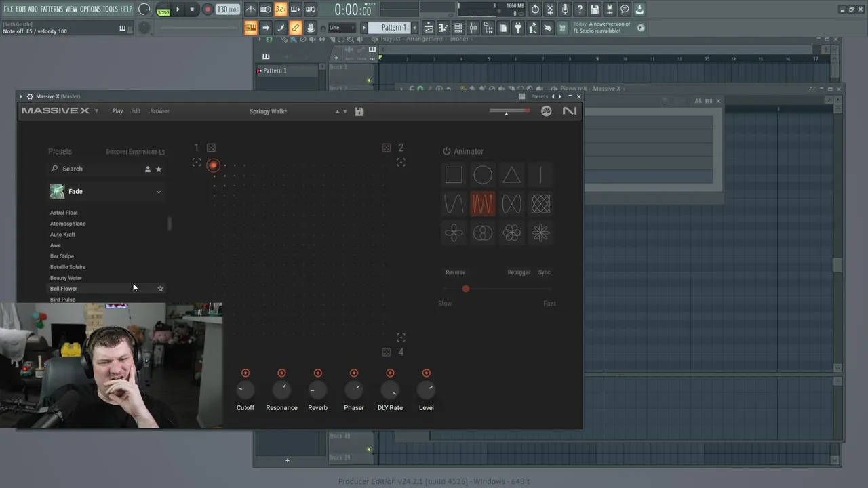Open the Native Instruments NI logo
This screenshot has height=488, width=868.
click(570, 111)
